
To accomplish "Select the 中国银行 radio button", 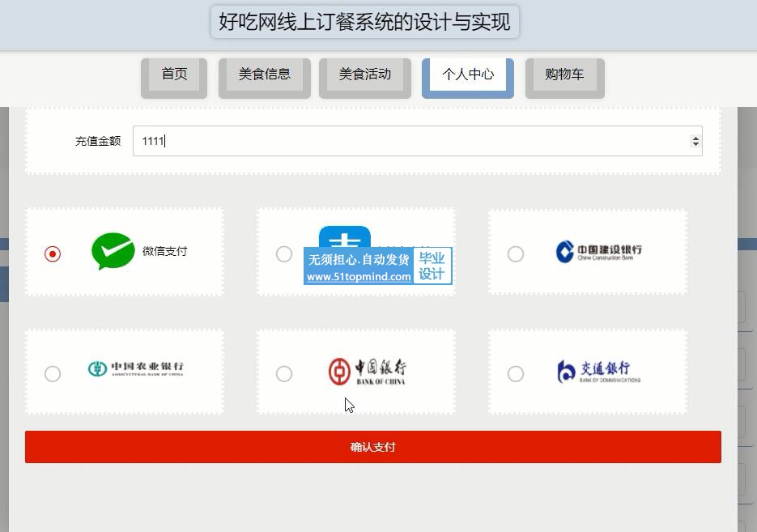I will [x=284, y=373].
